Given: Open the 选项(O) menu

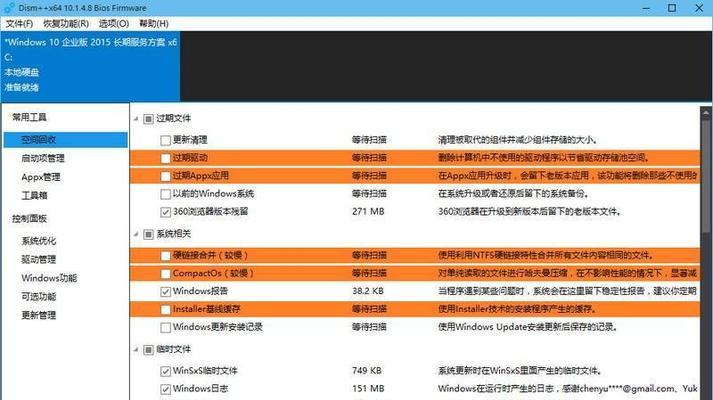Looking at the screenshot, I should (114, 24).
